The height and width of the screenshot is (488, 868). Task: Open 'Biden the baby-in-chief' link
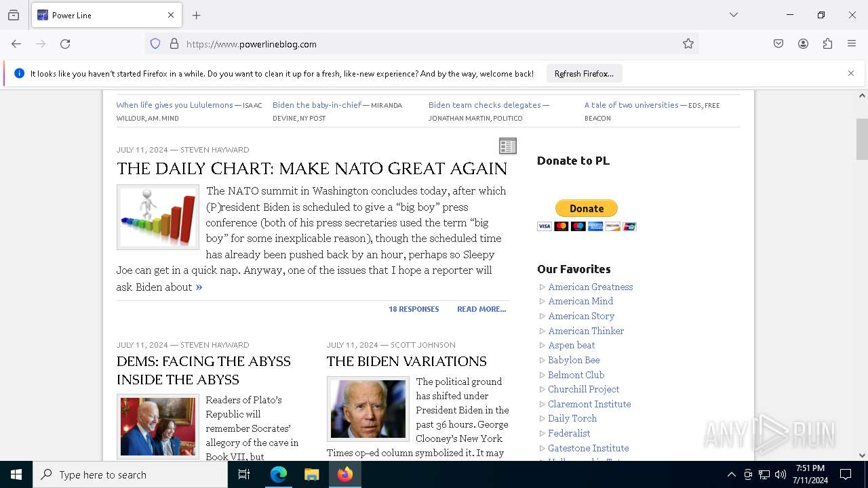coord(317,105)
